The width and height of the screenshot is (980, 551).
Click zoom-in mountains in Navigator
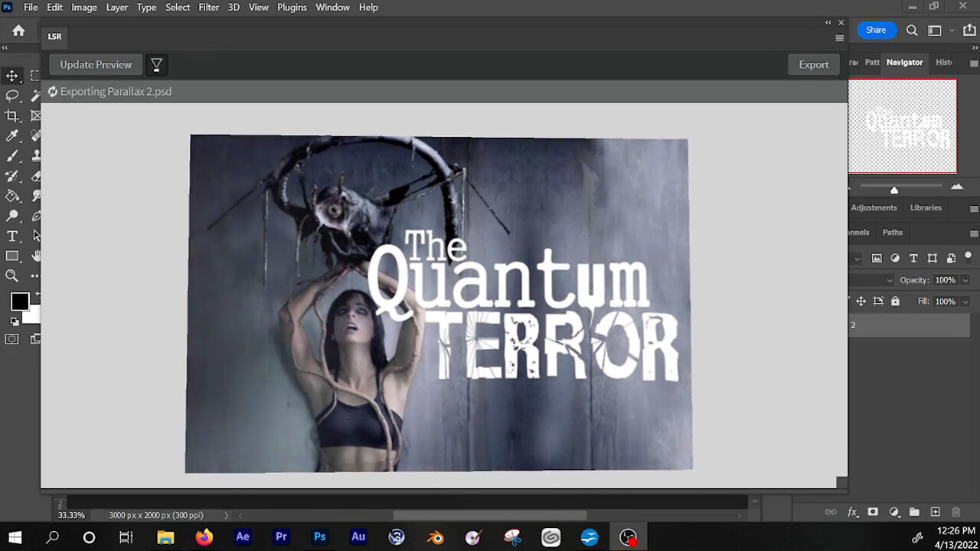957,187
